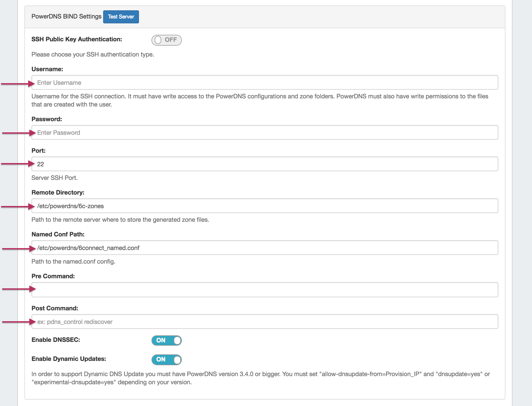Turn off the Enable DNSSEC switch
This screenshot has height=406, width=532.
166,340
